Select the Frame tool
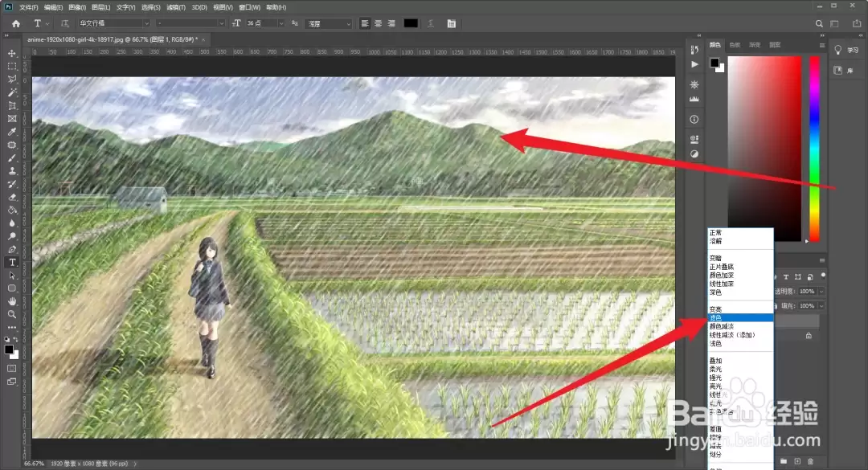The image size is (868, 470). [11, 118]
